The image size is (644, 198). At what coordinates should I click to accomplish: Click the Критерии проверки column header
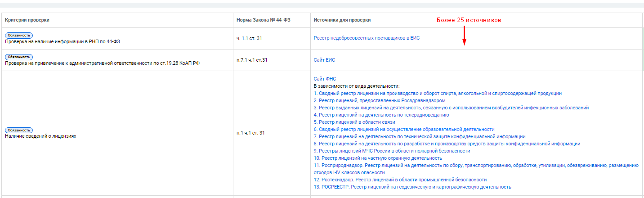click(27, 20)
